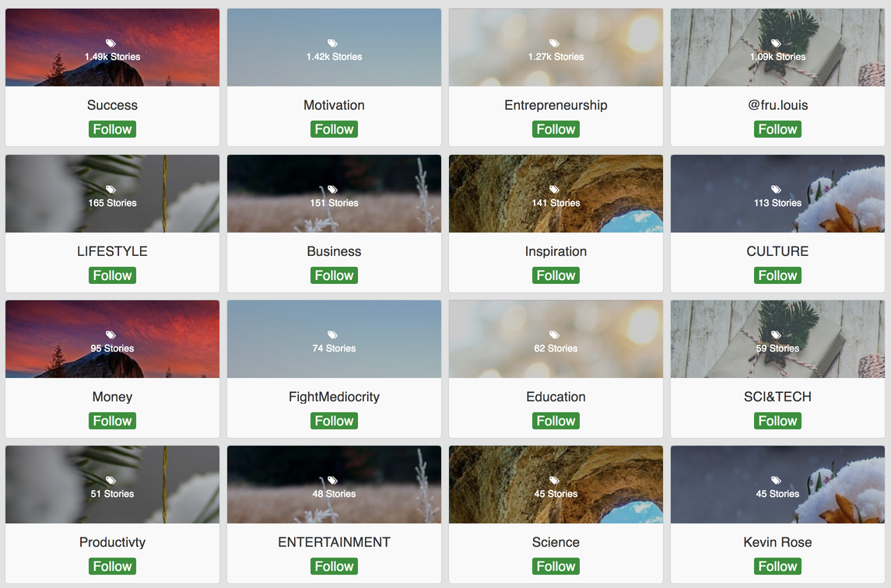Click the tag icon on the Kevin Rose card
The image size is (891, 588).
point(776,481)
